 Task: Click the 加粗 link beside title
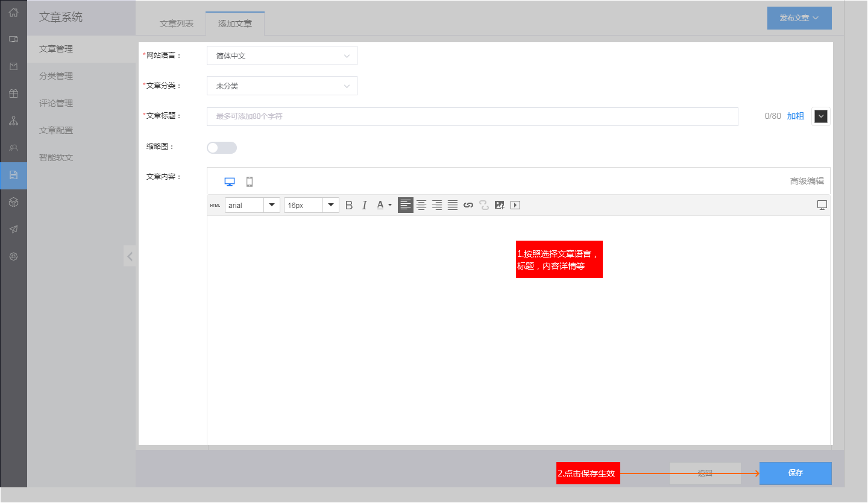(795, 116)
